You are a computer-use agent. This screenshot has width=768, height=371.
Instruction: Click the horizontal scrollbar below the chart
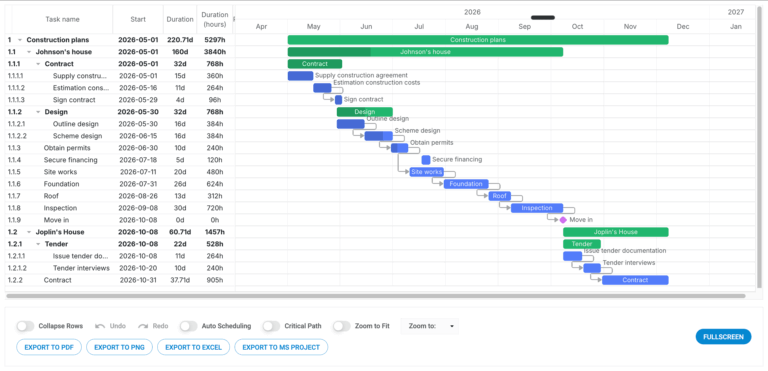376,296
